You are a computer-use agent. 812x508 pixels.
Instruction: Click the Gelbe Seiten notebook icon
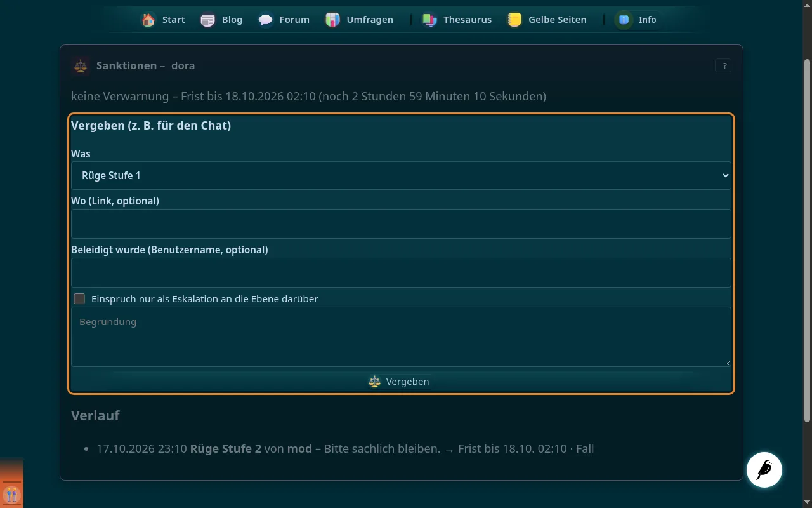tap(514, 20)
